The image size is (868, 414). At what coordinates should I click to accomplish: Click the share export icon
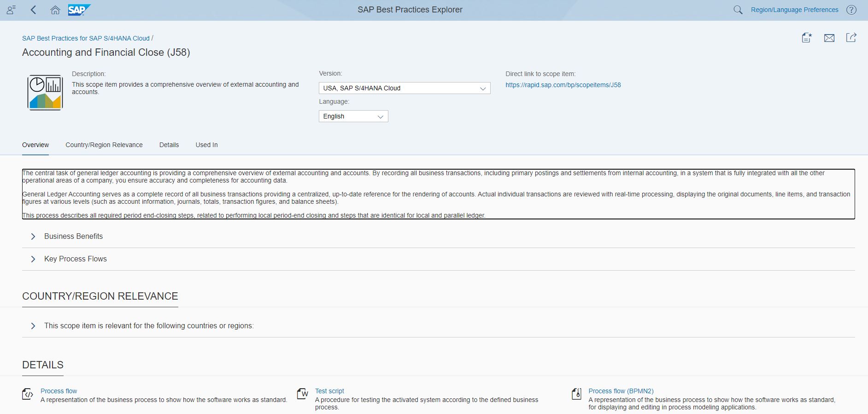click(x=851, y=38)
